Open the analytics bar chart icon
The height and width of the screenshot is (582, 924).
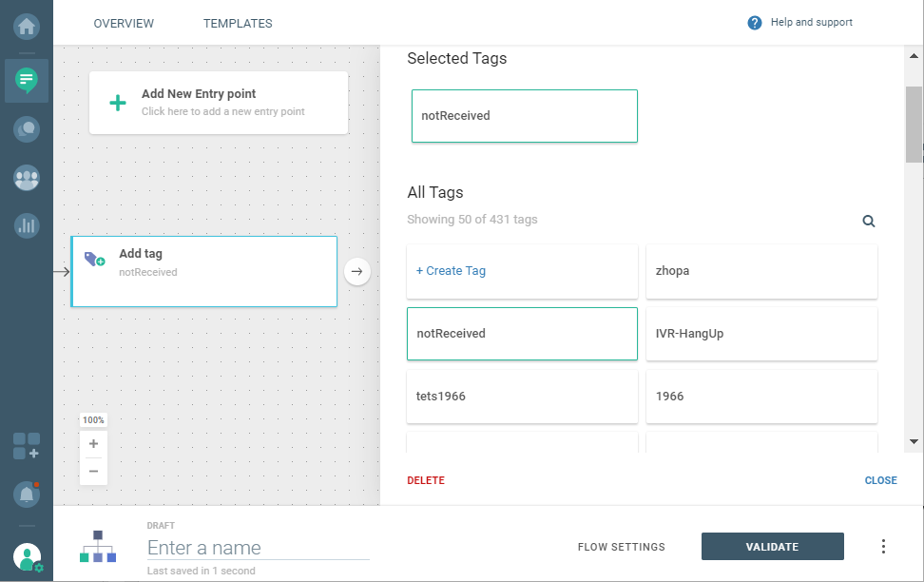click(27, 225)
